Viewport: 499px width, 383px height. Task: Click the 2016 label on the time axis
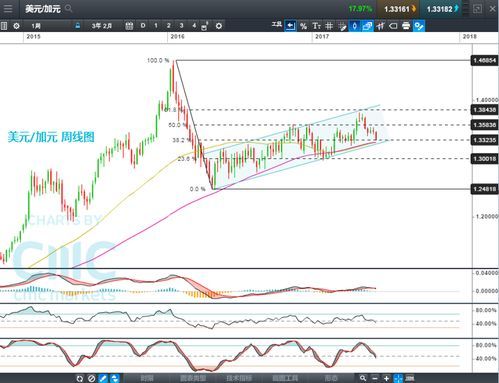click(177, 36)
